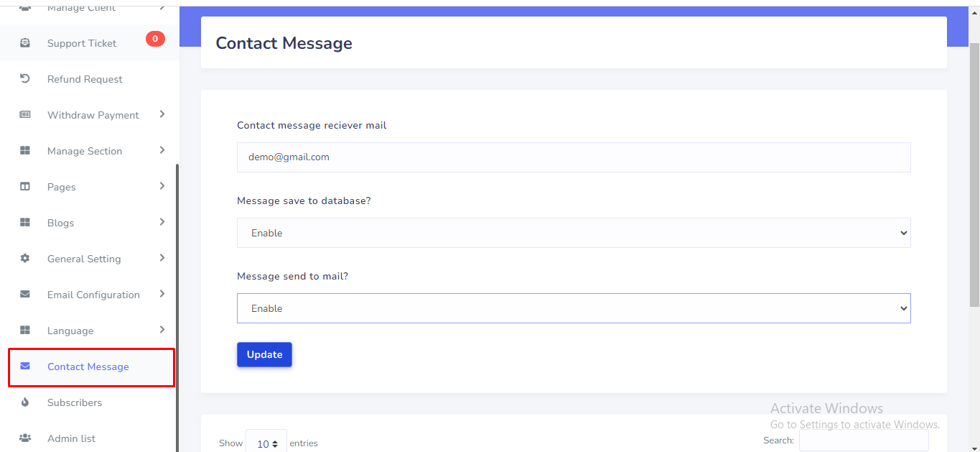Click the Email Configuration envelope icon
This screenshot has width=980, height=452.
tap(25, 295)
